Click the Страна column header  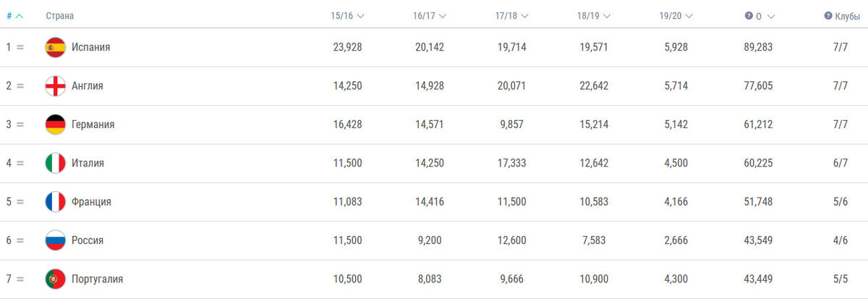click(x=59, y=16)
